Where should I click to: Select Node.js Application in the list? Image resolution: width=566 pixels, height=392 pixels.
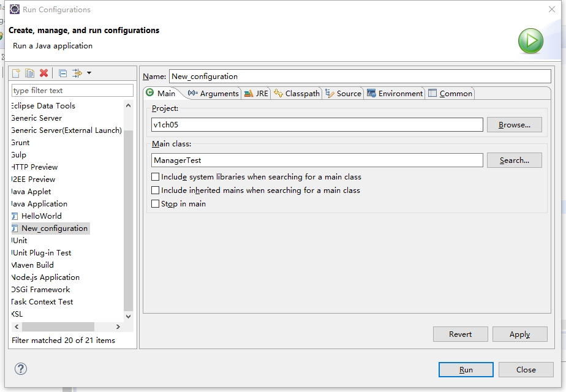click(45, 277)
